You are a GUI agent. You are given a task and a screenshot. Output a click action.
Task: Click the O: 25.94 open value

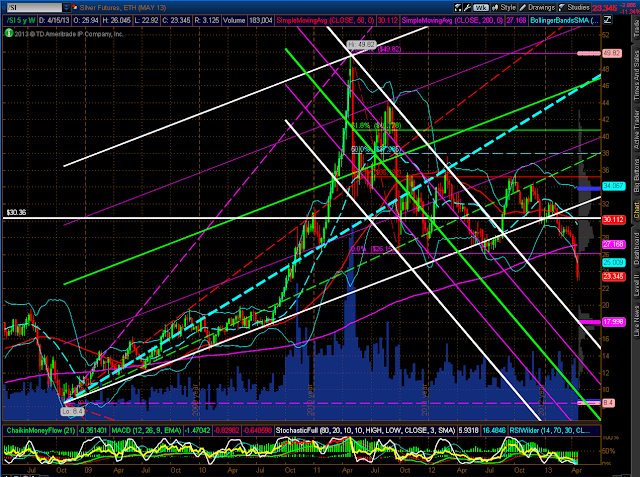pos(87,20)
